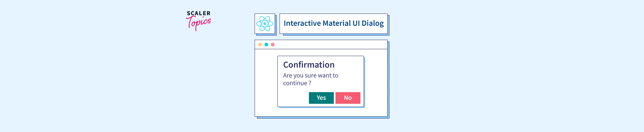Image resolution: width=644 pixels, height=132 pixels.
Task: Click the empty title bar of mock window
Action: [330, 45]
